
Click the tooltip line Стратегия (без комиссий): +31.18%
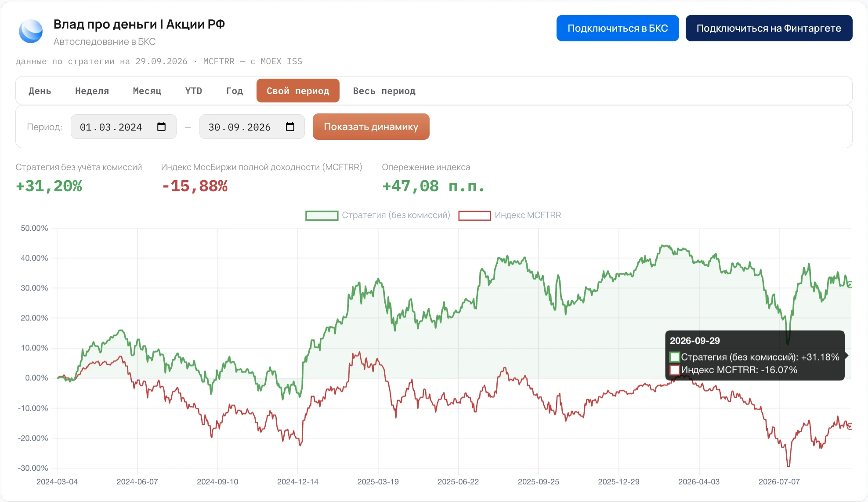(x=760, y=357)
